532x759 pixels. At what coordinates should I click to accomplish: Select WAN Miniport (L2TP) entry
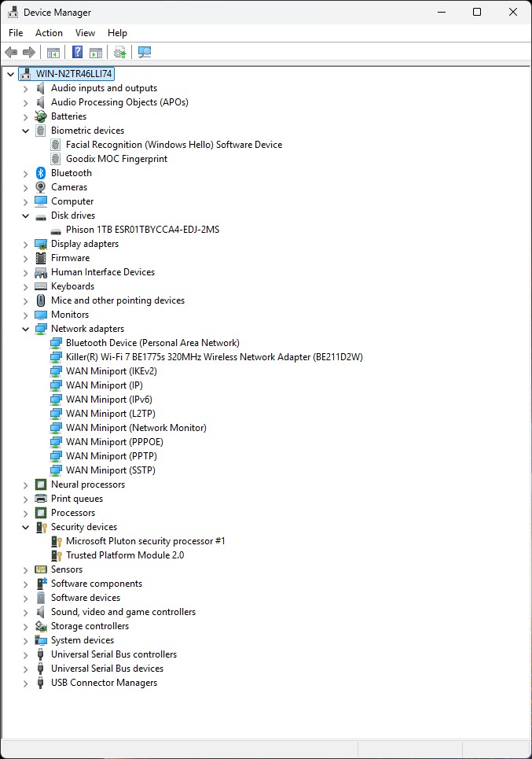111,414
